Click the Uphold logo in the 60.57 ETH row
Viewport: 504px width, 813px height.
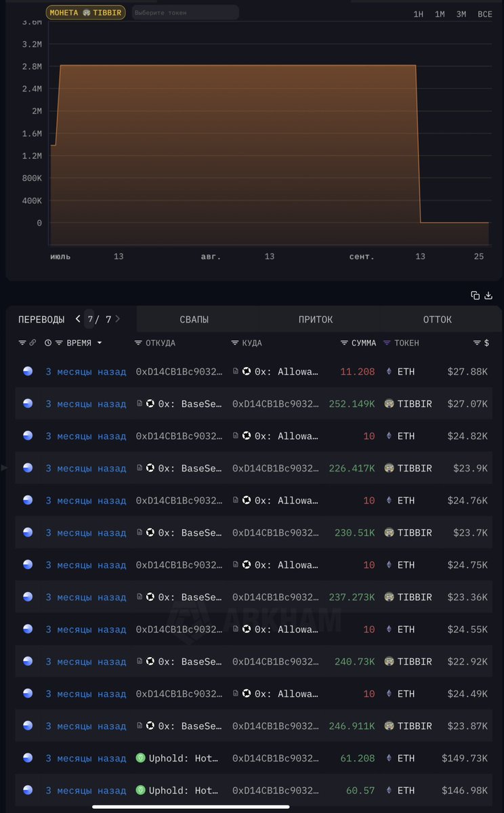pos(141,790)
